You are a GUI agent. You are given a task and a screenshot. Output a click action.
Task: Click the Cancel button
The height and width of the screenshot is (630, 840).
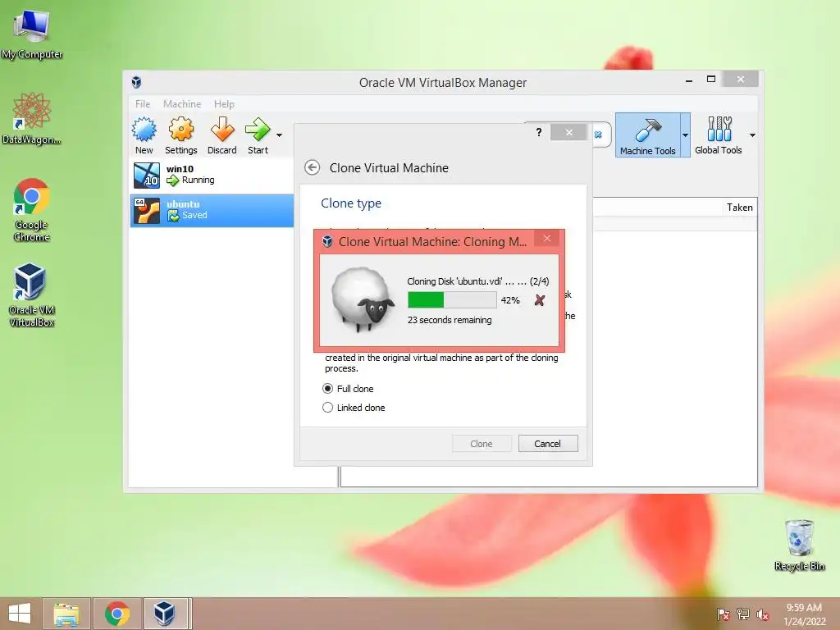548,444
